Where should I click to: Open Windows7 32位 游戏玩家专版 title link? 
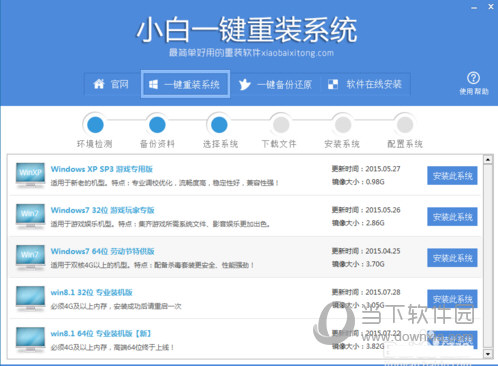[x=102, y=210]
